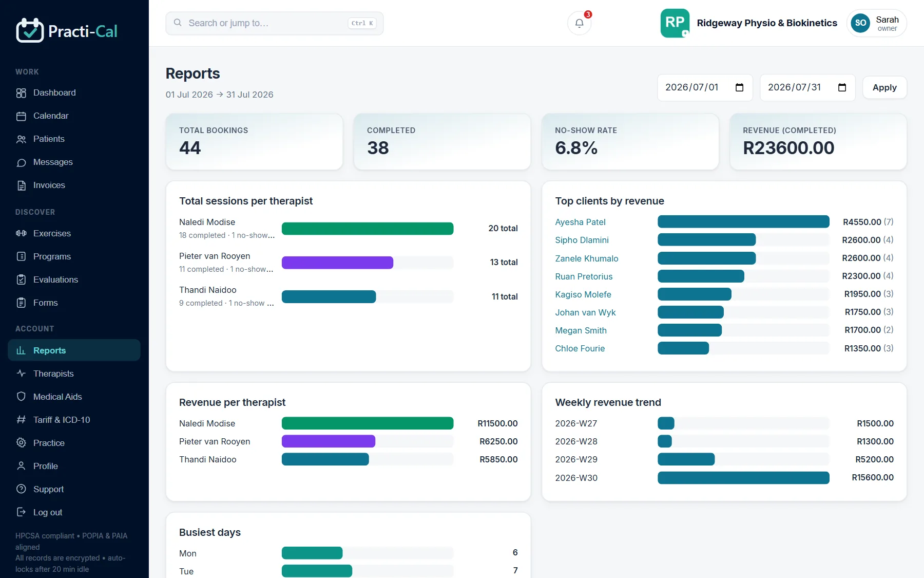The width and height of the screenshot is (924, 578).
Task: Click the Medical Aids shield icon
Action: (x=21, y=397)
